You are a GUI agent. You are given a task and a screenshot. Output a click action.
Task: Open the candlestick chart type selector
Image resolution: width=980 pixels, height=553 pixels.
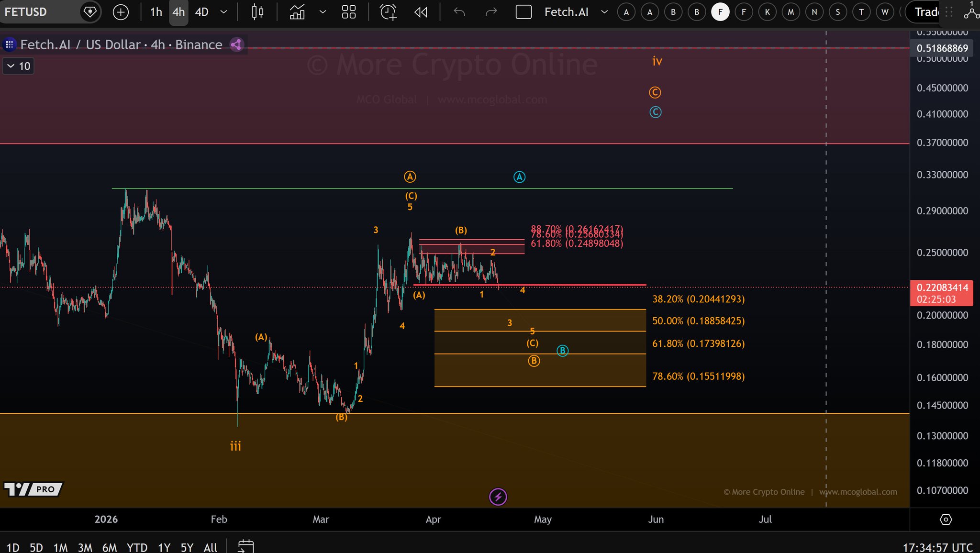[x=257, y=12]
